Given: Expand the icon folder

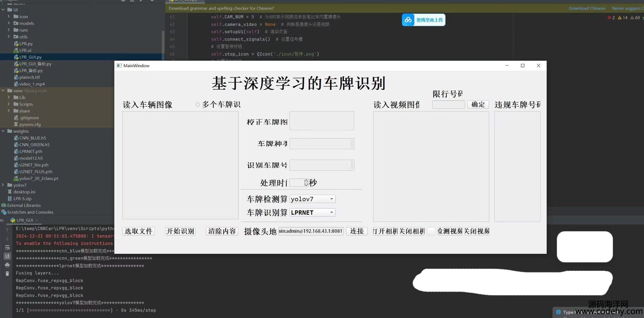Looking at the screenshot, I should (9, 16).
